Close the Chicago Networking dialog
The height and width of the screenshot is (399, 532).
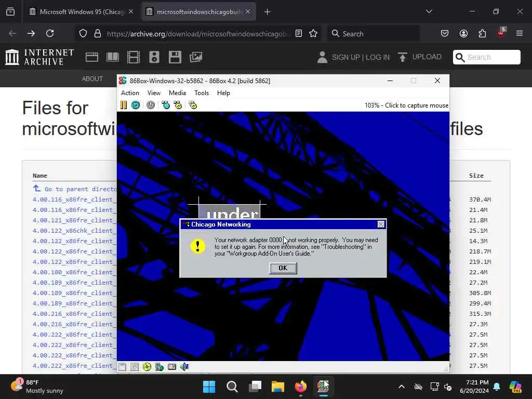[x=381, y=224]
